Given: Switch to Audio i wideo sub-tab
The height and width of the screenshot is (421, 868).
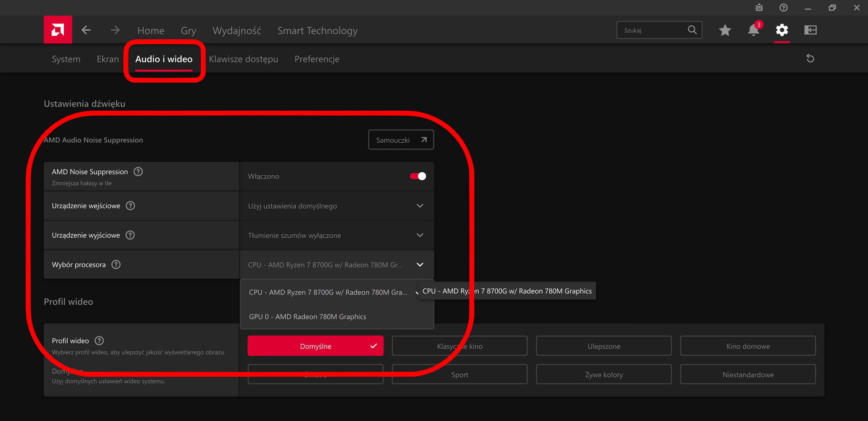Looking at the screenshot, I should click(164, 59).
